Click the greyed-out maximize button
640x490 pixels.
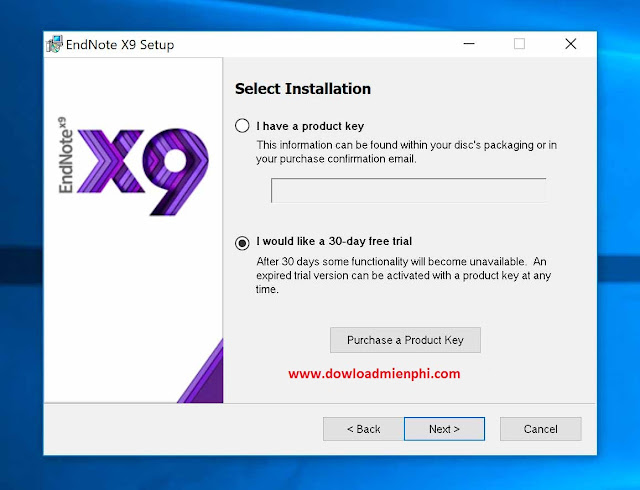click(519, 44)
